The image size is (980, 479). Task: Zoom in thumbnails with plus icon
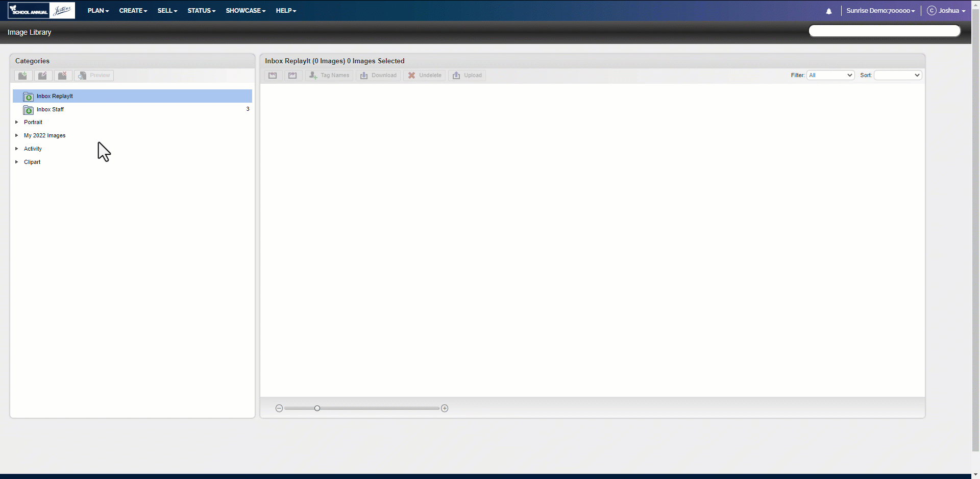445,409
